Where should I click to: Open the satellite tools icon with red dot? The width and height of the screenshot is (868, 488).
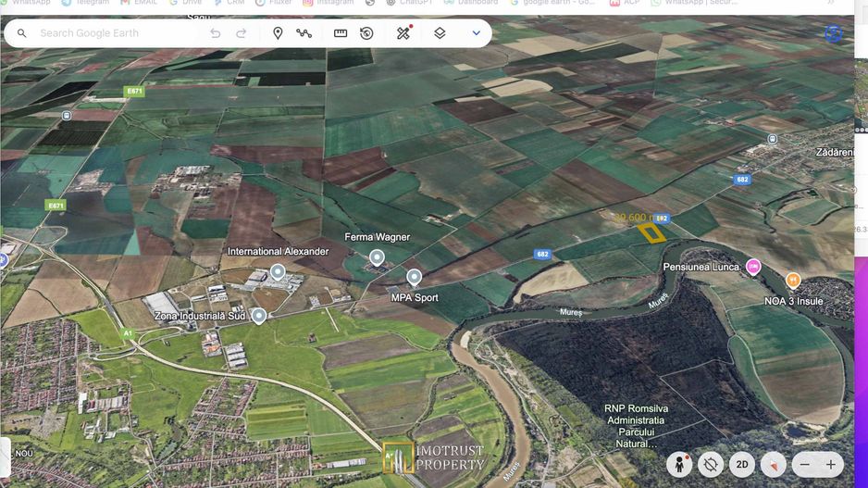coord(403,33)
